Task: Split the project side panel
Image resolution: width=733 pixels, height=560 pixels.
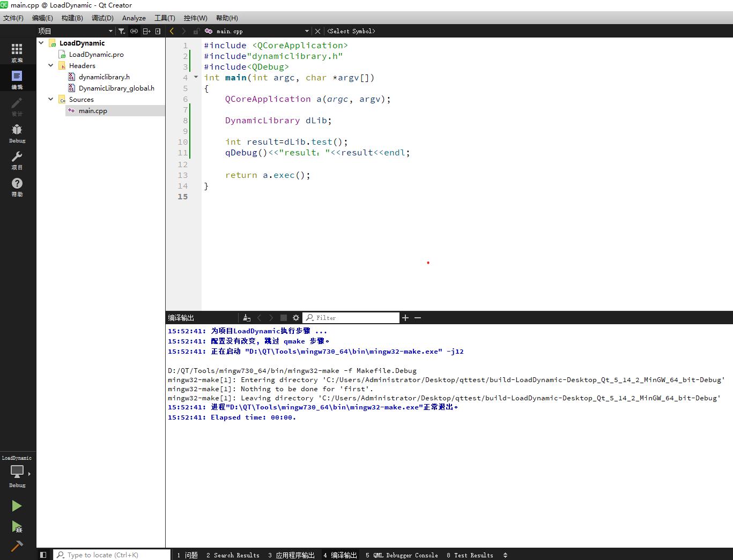Action: (146, 31)
